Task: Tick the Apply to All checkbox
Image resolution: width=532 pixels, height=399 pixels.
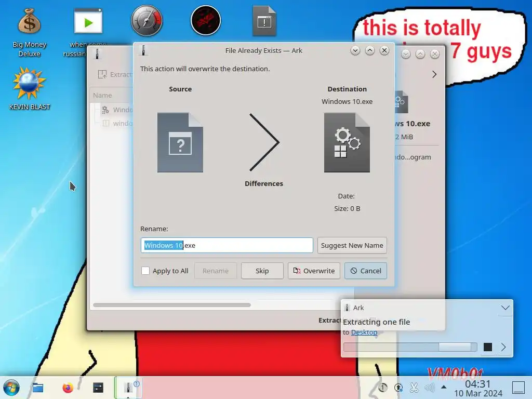Action: [x=145, y=271]
